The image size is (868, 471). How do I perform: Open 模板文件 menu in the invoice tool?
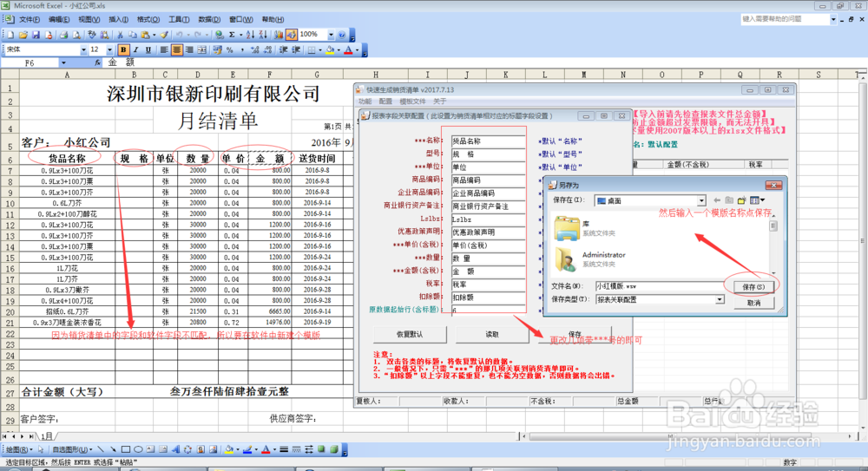click(412, 101)
